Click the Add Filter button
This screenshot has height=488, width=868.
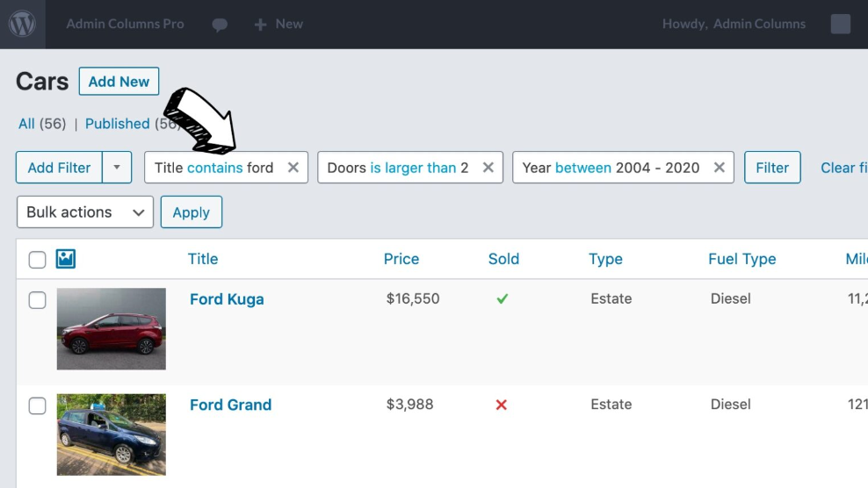tap(59, 167)
